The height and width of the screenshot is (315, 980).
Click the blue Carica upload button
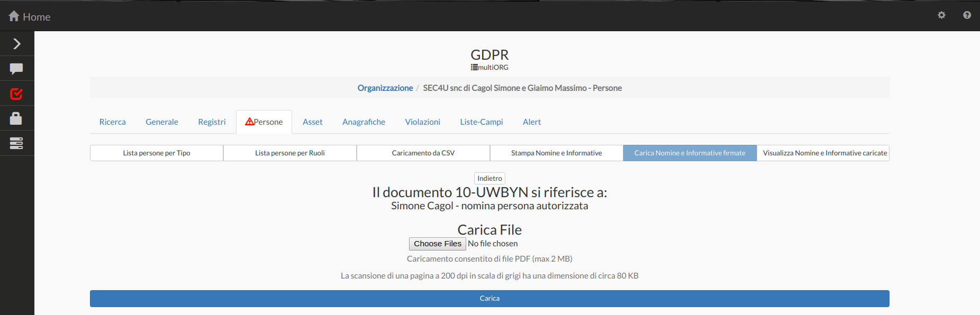[489, 299]
